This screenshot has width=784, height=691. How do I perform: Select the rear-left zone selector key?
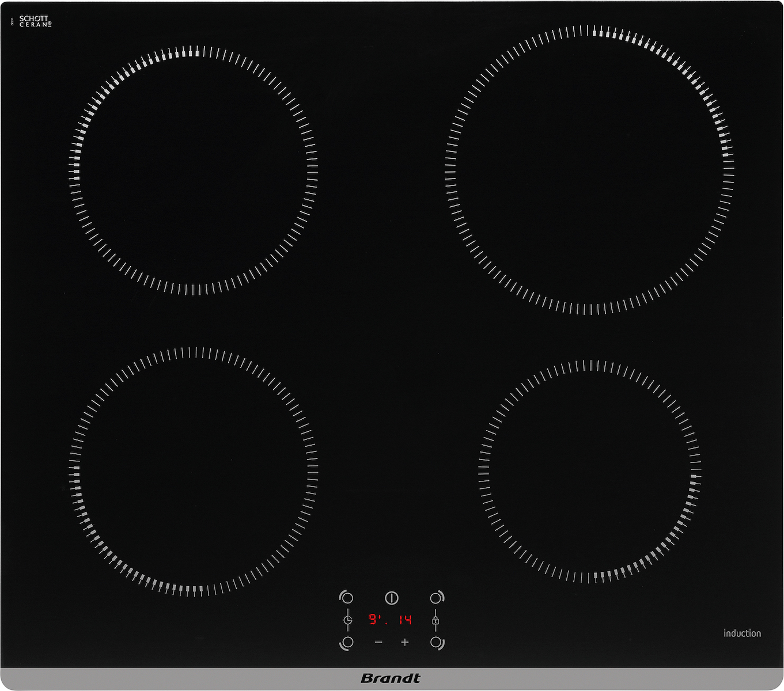point(347,598)
